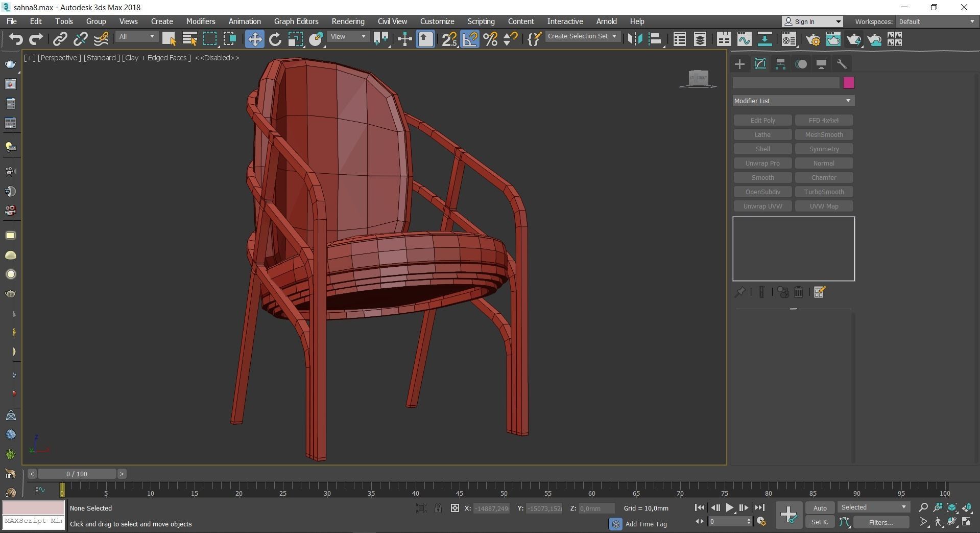Click Remove modifier trash icon
Screen dimensions: 980x533
point(798,292)
